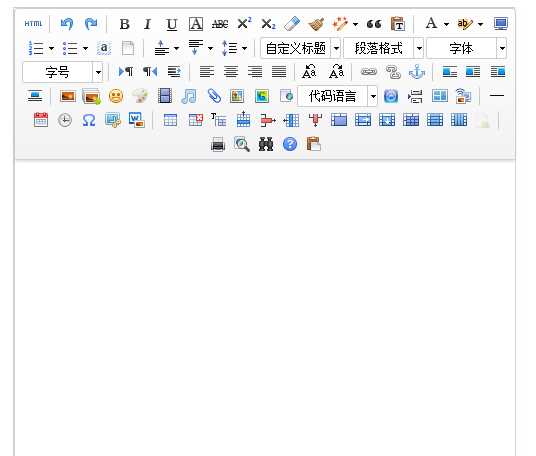The image size is (536, 456).
Task: Insert a table
Action: (170, 120)
